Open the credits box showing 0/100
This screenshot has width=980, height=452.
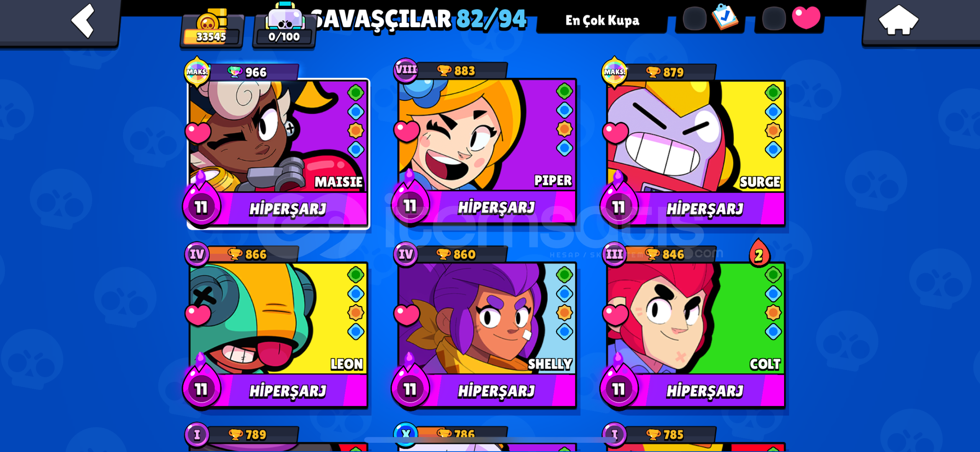click(285, 26)
